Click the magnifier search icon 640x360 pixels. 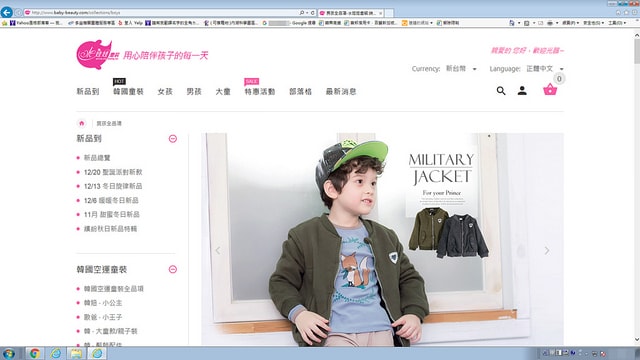tap(501, 91)
